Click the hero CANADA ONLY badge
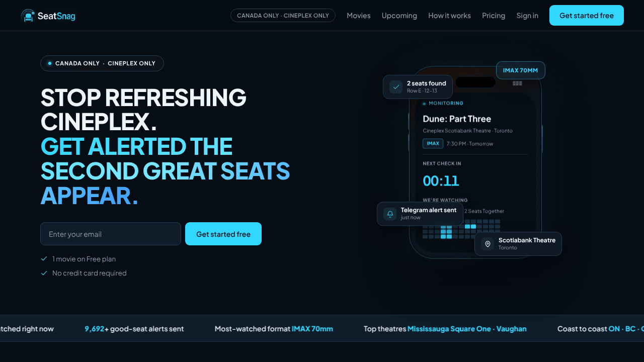 pyautogui.click(x=102, y=63)
